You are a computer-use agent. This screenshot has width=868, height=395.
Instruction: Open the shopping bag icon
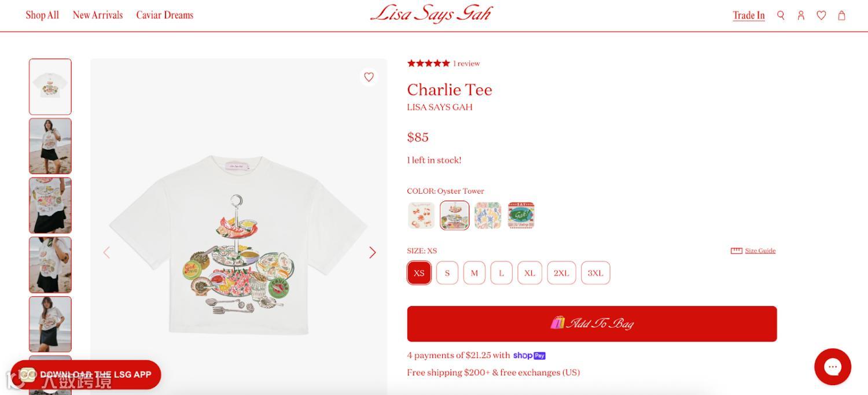(x=841, y=15)
